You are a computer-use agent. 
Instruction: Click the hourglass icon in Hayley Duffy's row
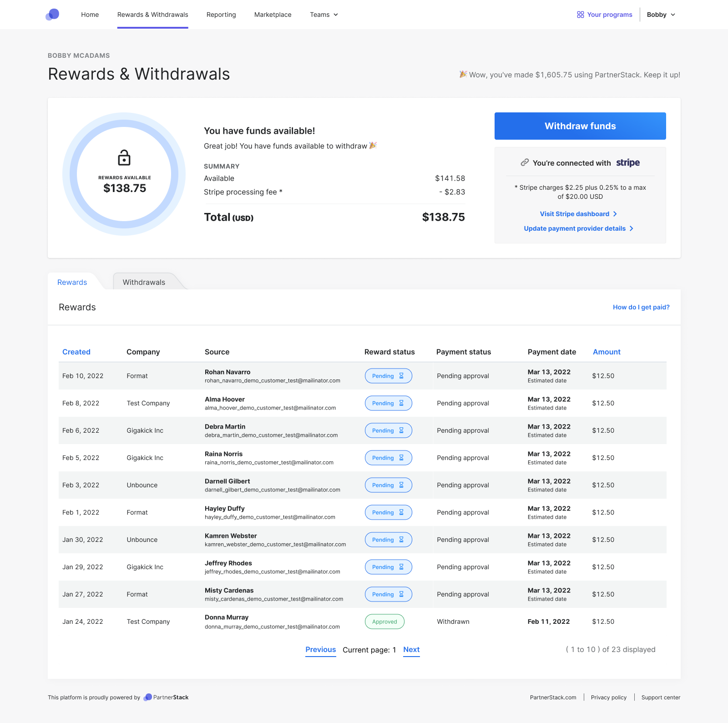pos(401,512)
